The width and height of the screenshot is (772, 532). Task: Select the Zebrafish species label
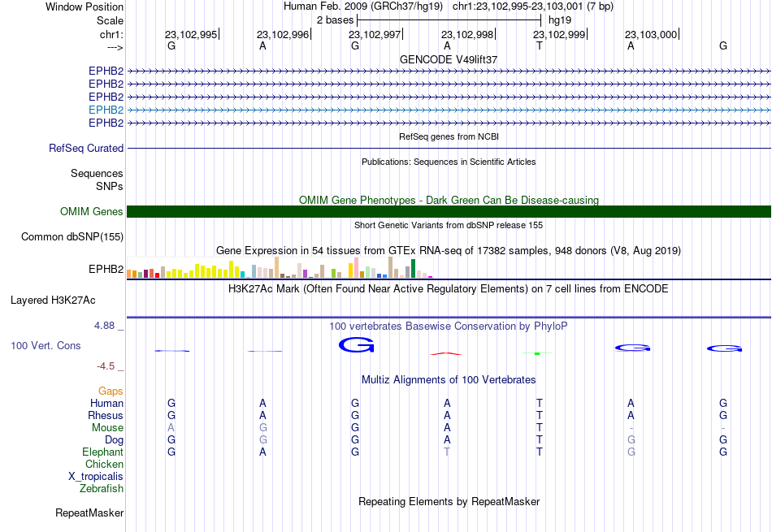coord(102,489)
